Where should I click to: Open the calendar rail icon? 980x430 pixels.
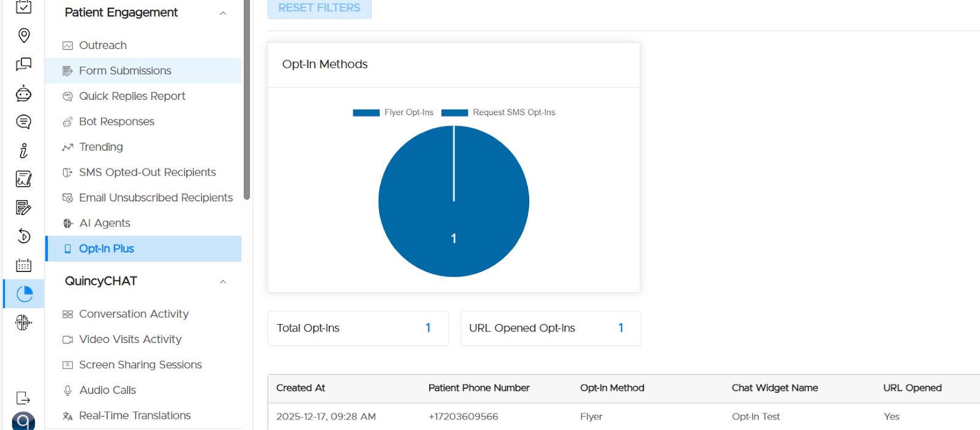(23, 265)
